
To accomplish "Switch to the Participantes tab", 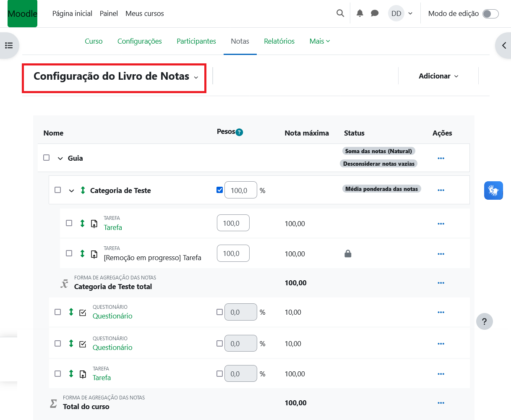I will tap(196, 41).
